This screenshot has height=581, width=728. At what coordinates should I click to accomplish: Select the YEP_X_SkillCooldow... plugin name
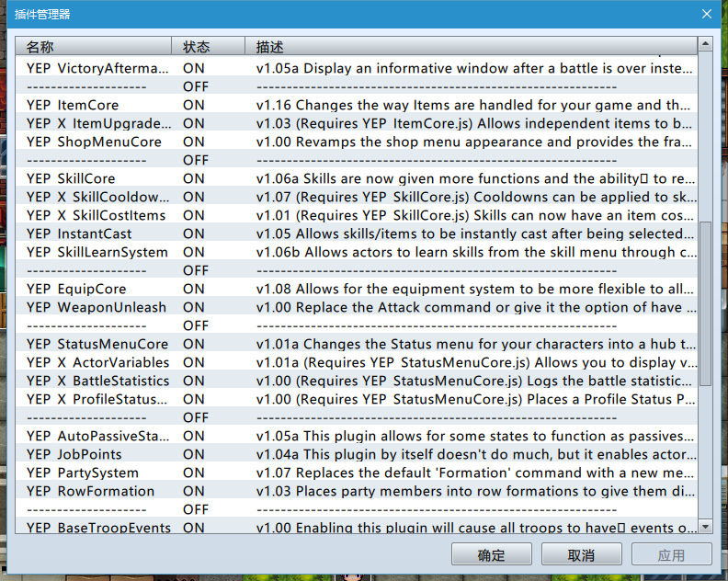[98, 197]
